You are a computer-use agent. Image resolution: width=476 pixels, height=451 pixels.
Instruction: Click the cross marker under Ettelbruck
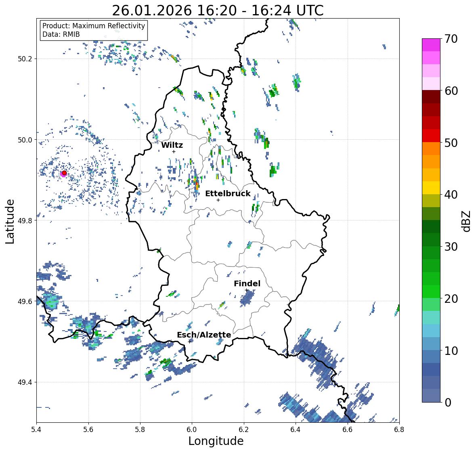218,200
